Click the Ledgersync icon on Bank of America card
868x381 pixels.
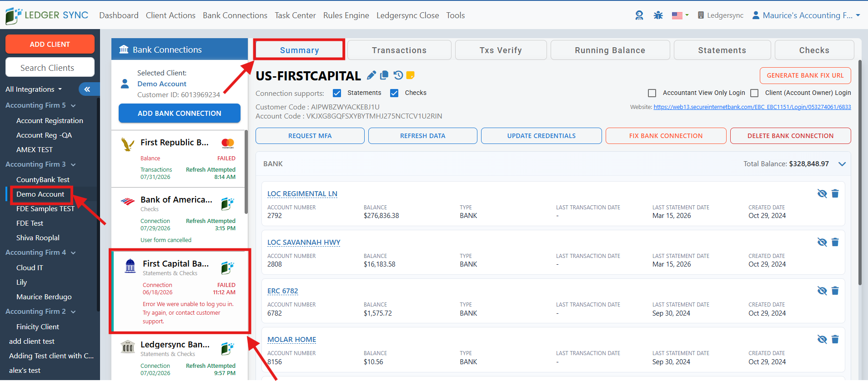point(227,204)
